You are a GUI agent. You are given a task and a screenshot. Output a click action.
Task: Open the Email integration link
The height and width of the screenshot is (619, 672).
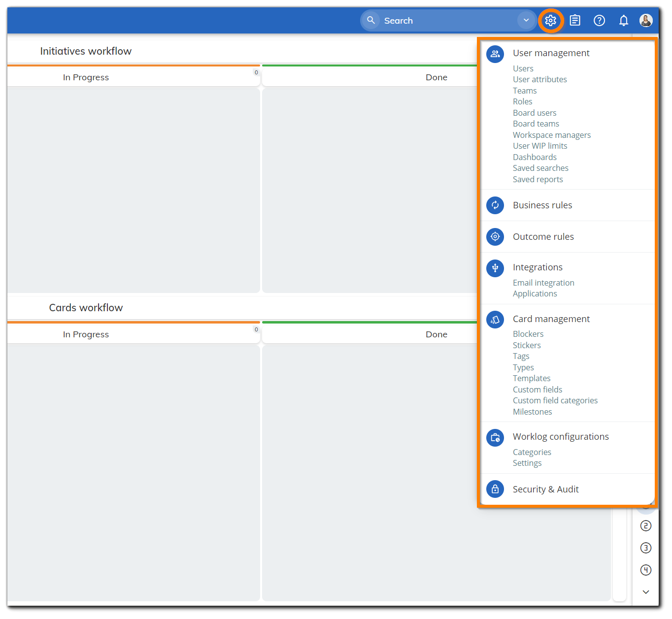pos(543,283)
